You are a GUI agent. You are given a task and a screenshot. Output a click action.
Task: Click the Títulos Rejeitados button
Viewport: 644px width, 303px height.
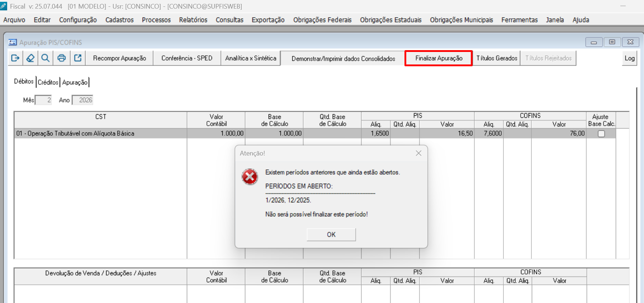(548, 58)
